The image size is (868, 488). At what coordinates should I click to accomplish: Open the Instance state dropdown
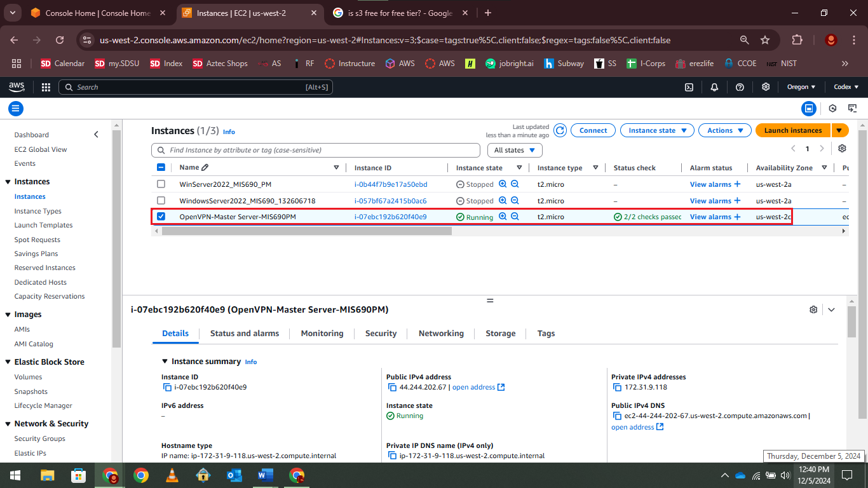(x=657, y=130)
